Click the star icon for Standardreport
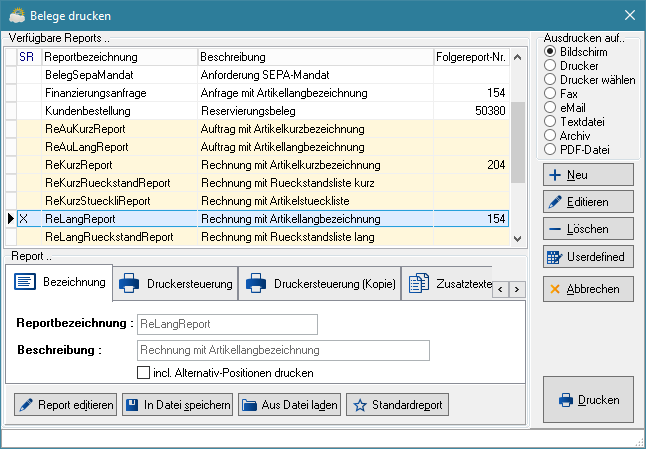This screenshot has height=449, width=646. pos(360,405)
